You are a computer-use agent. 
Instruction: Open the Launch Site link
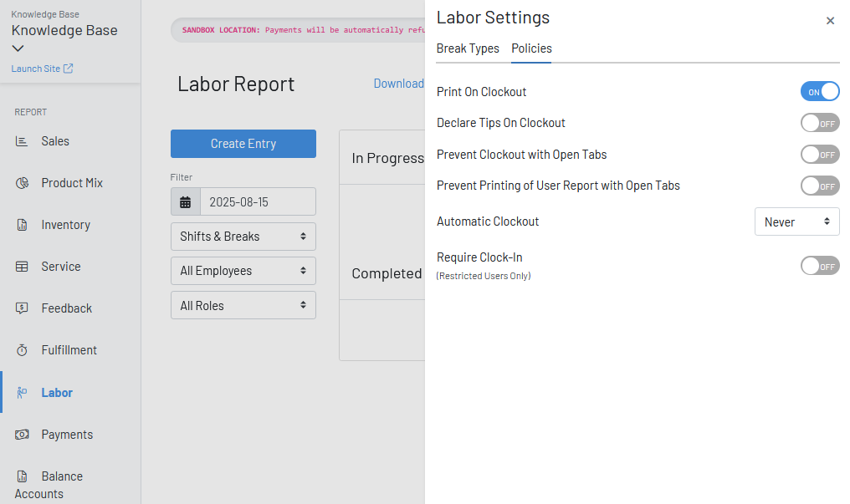[42, 69]
